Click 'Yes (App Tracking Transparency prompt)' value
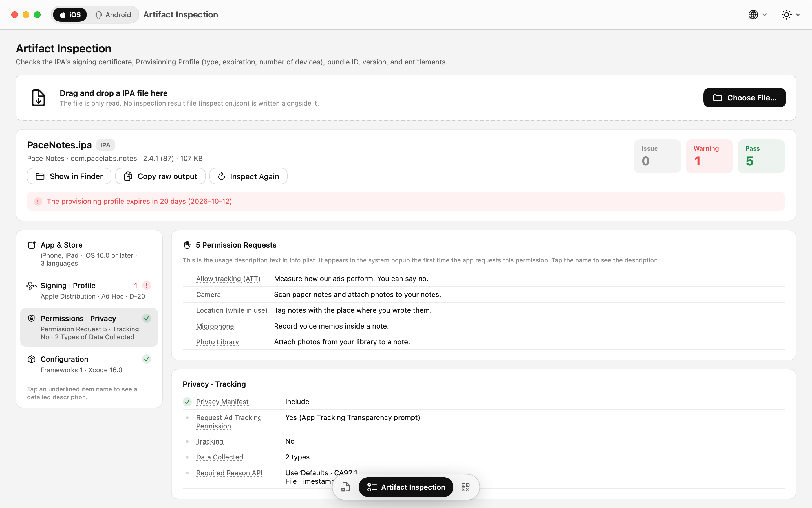The image size is (812, 508). click(x=353, y=418)
